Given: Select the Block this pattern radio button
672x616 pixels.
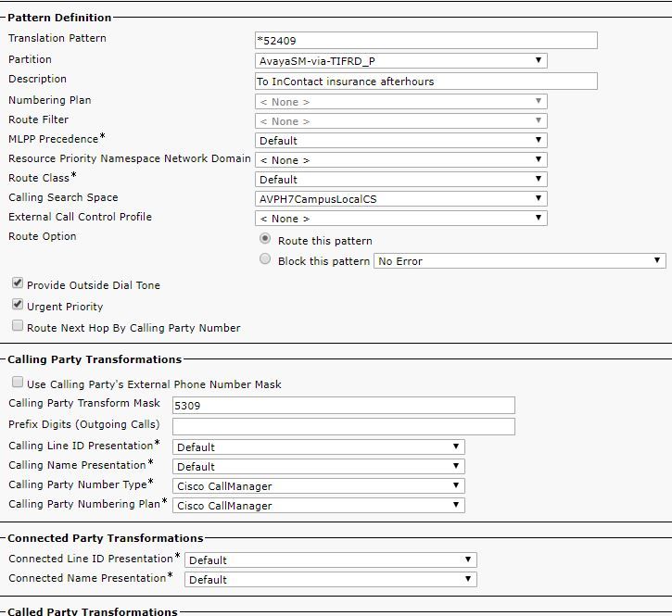Looking at the screenshot, I should pyautogui.click(x=265, y=258).
